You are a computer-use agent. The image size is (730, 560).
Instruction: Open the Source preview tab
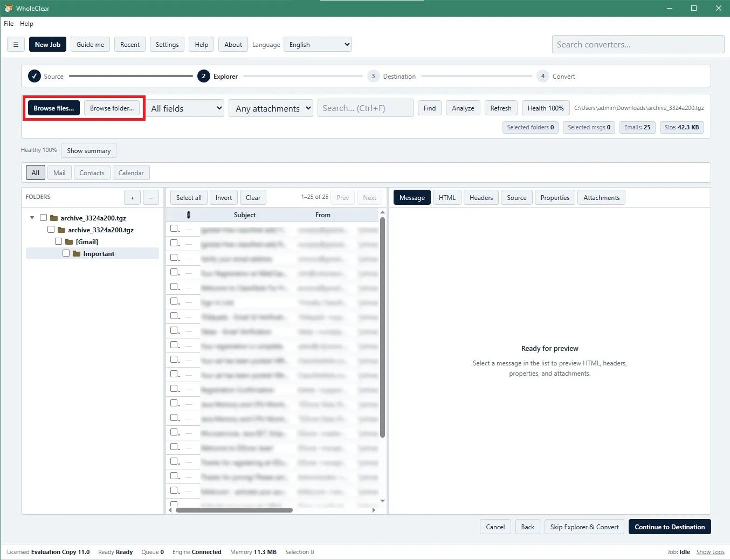[516, 198]
